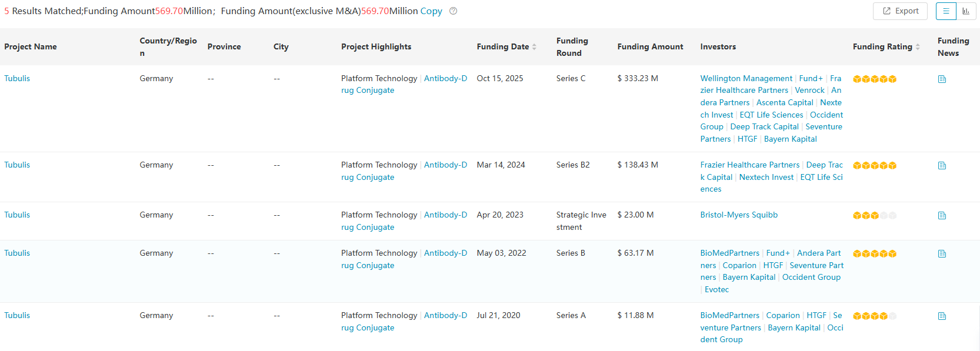
Task: Open funding news for Oct 15, 2025 round
Action: click(942, 79)
